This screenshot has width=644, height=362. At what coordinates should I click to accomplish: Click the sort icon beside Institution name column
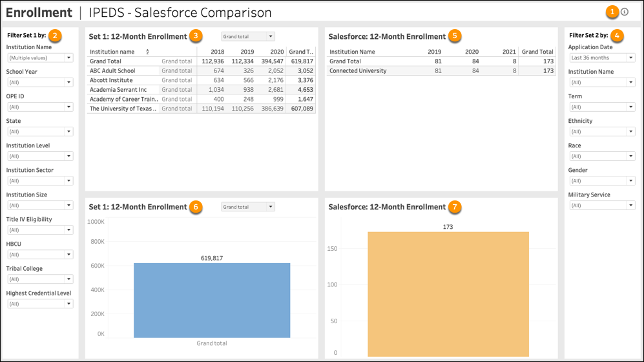pyautogui.click(x=147, y=52)
